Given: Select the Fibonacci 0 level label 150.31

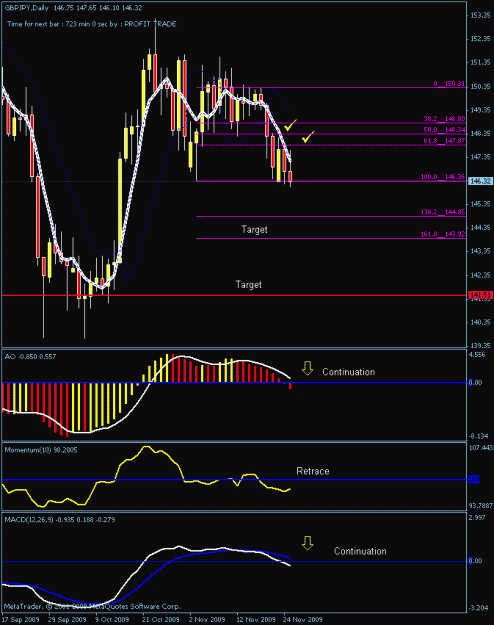Looking at the screenshot, I should coord(449,84).
